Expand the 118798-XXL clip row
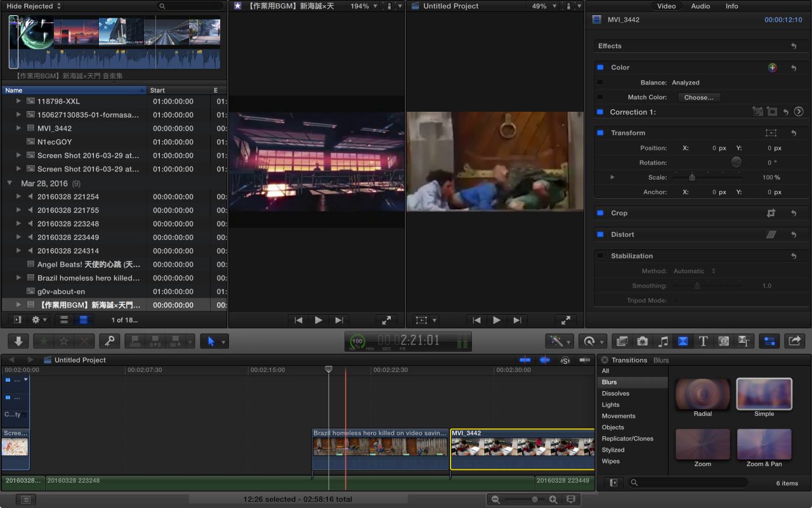812x508 pixels. tap(19, 101)
